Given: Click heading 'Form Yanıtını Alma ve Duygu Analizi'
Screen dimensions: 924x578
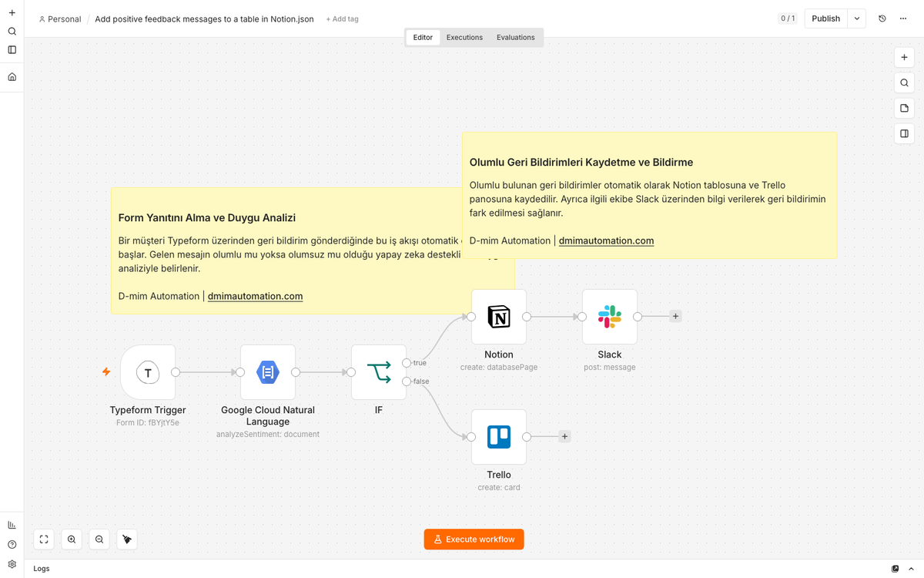Looking at the screenshot, I should (207, 218).
